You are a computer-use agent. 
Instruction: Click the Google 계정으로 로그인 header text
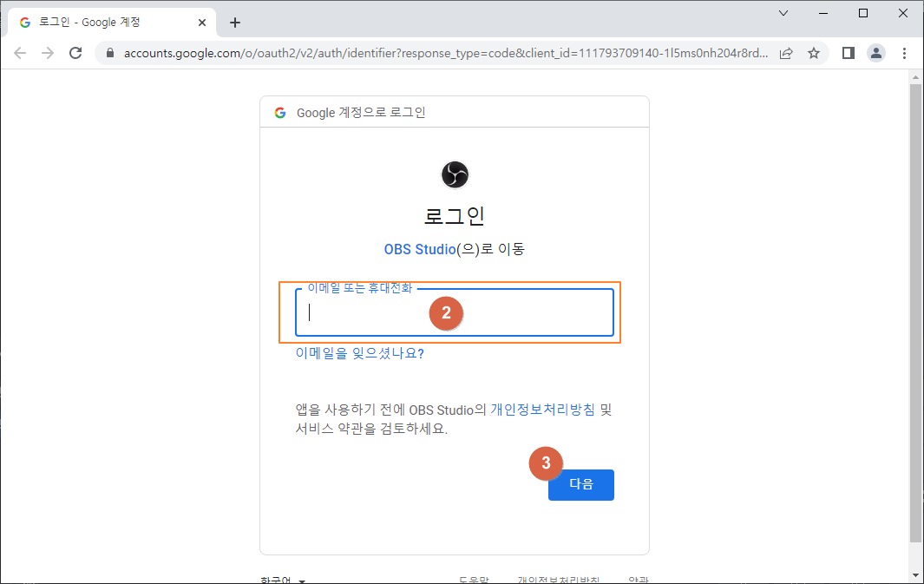361,113
